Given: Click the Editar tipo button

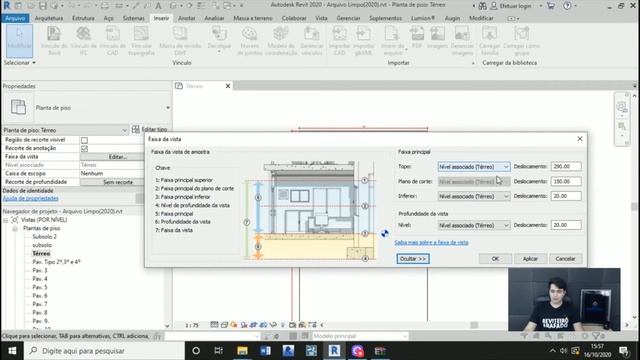Looking at the screenshot, I should tap(150, 130).
